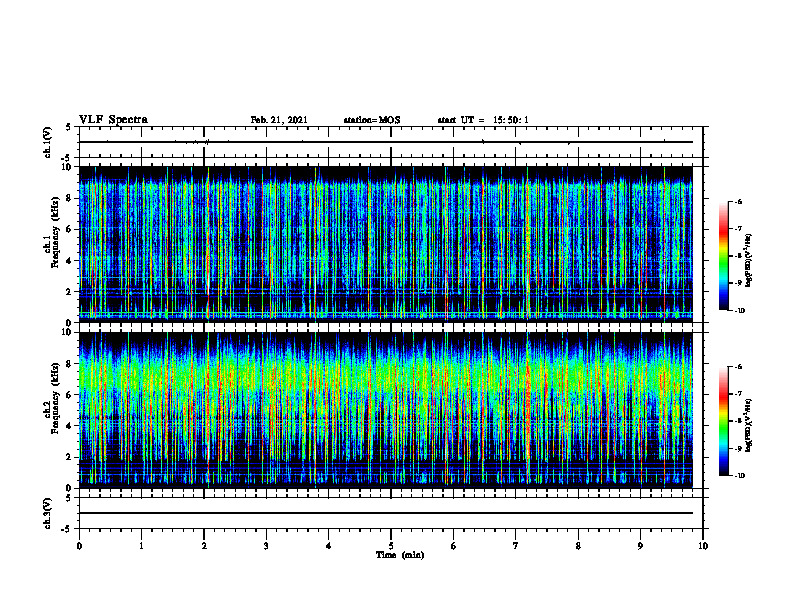This screenshot has width=792, height=612.
Task: Click the ch.2 color bar log(PSD) label
Action: [749, 425]
